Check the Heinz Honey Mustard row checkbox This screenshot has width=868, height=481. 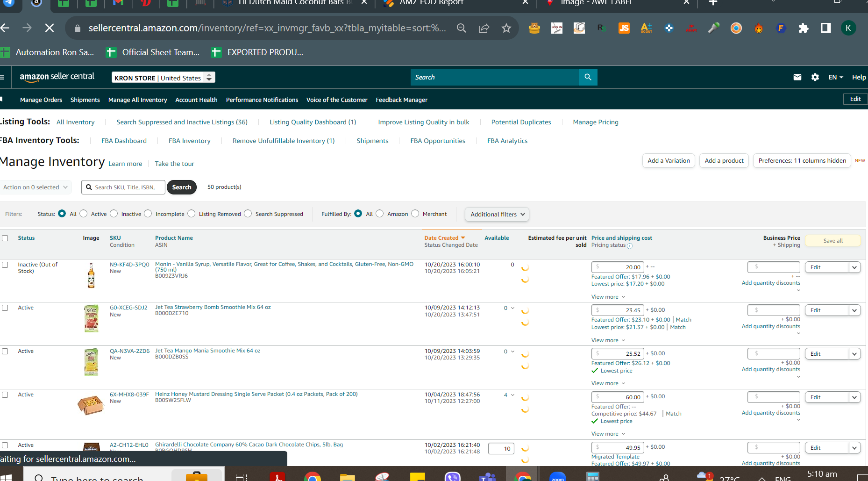click(x=5, y=395)
